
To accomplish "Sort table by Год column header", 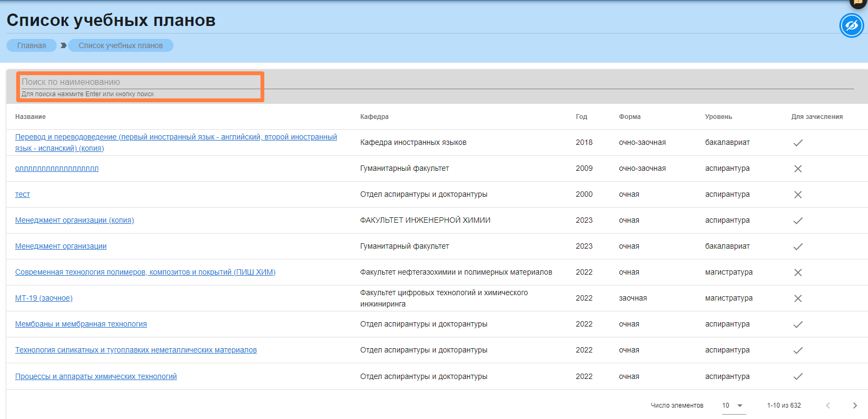I will pyautogui.click(x=581, y=117).
